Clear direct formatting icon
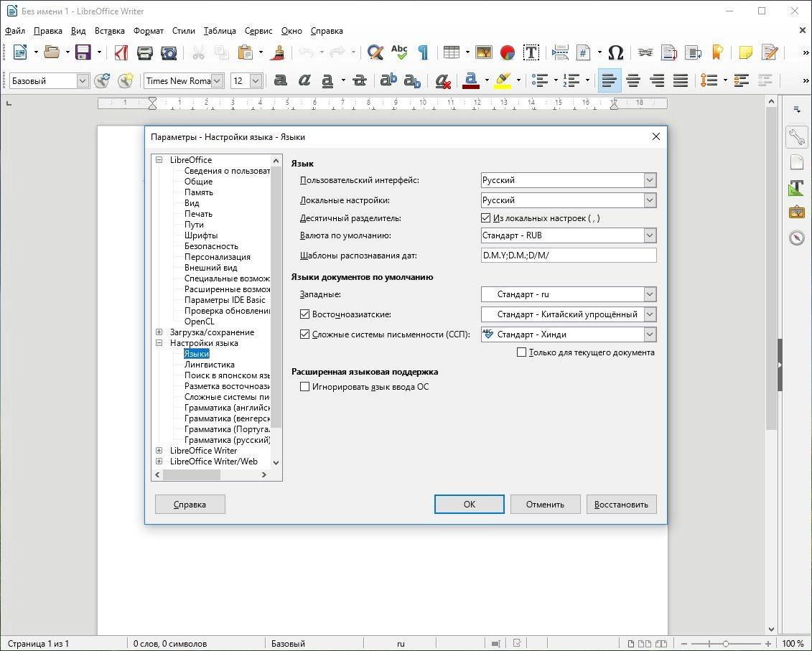The width and height of the screenshot is (812, 651). click(443, 80)
